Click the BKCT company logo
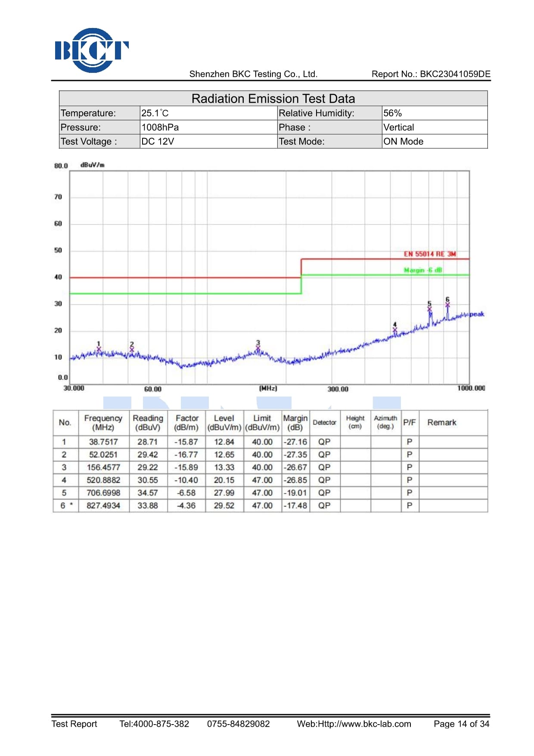The image size is (534, 756). [91, 50]
